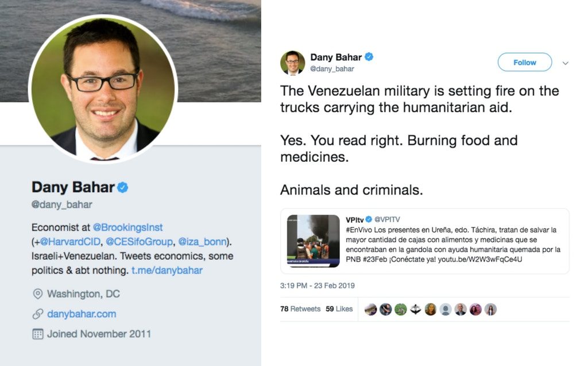Viewport: 588px width, 366px height.
Task: Enlarge the large profile photo
Action: pyautogui.click(x=103, y=89)
